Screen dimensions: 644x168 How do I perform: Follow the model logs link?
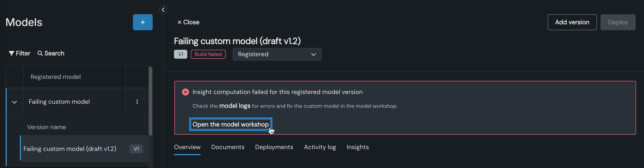235,106
